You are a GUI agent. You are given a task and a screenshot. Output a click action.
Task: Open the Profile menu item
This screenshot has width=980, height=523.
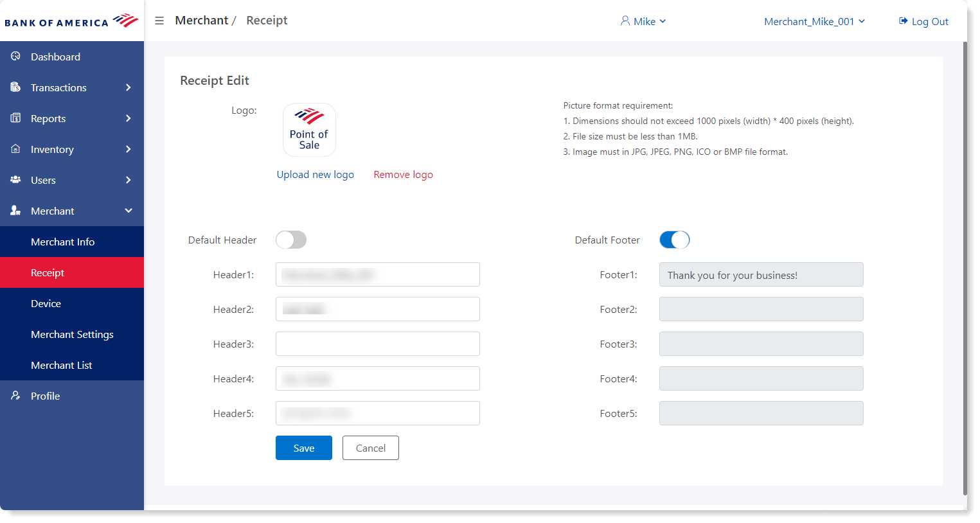pyautogui.click(x=72, y=396)
